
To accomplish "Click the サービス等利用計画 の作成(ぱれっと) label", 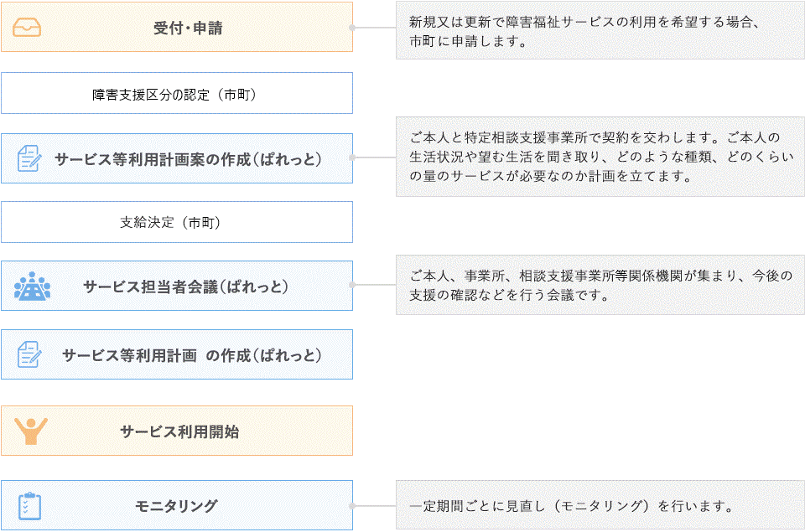I will (192, 355).
